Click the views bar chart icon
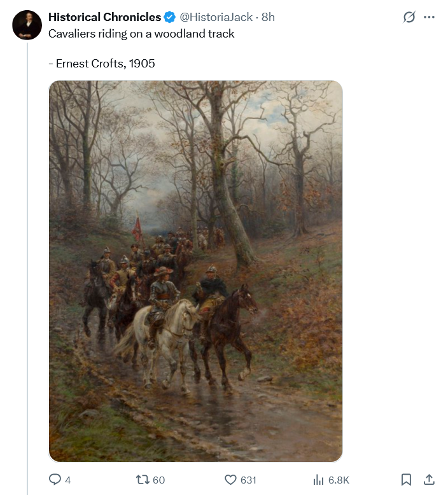The image size is (448, 495). 318,480
